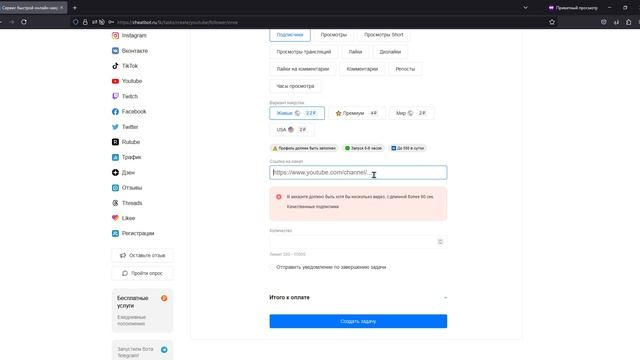Click the Оставьте отзыв button

142,256
